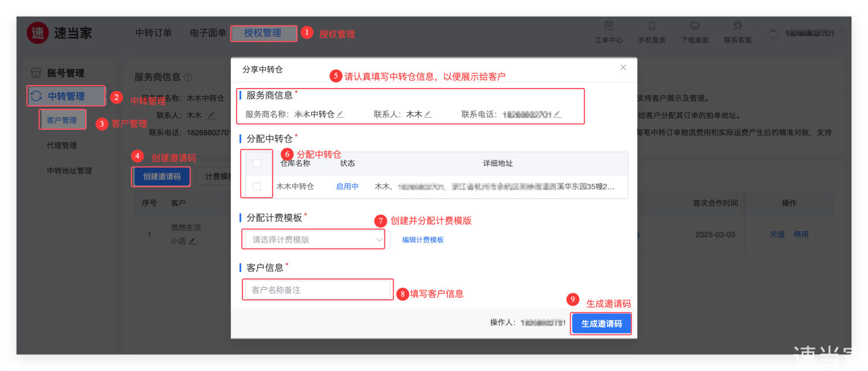
Task: Expand 账号管理 sidebar section
Action: [65, 73]
